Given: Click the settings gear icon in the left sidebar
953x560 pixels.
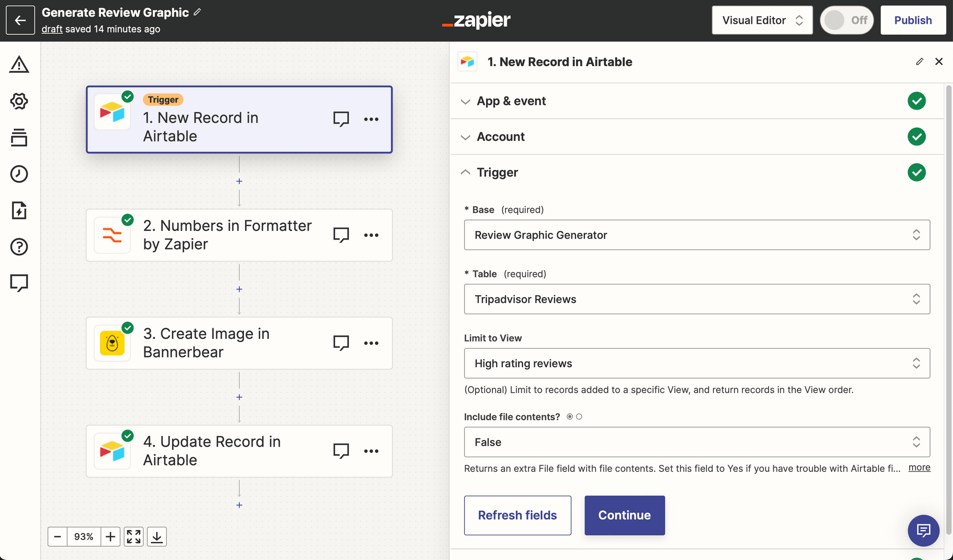Looking at the screenshot, I should coord(19,101).
